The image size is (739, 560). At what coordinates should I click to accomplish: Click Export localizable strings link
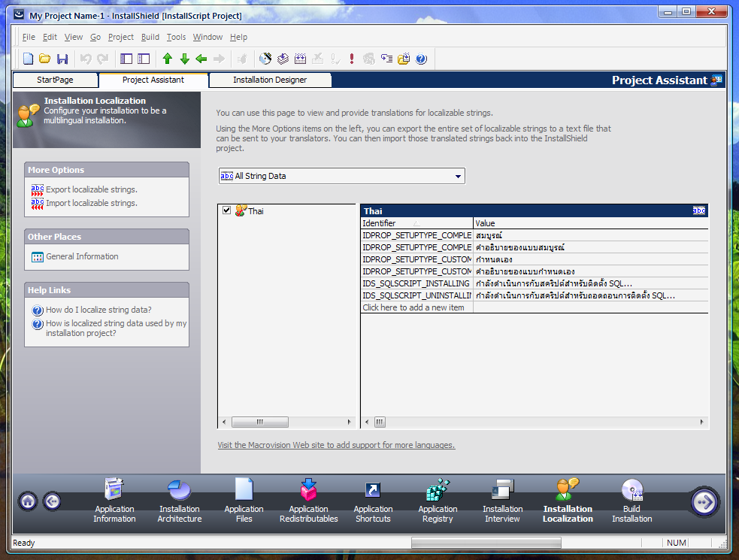tap(91, 189)
